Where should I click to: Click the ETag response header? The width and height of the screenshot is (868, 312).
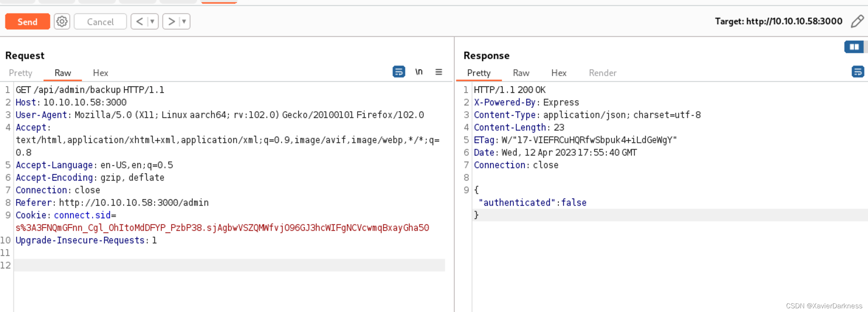point(575,140)
